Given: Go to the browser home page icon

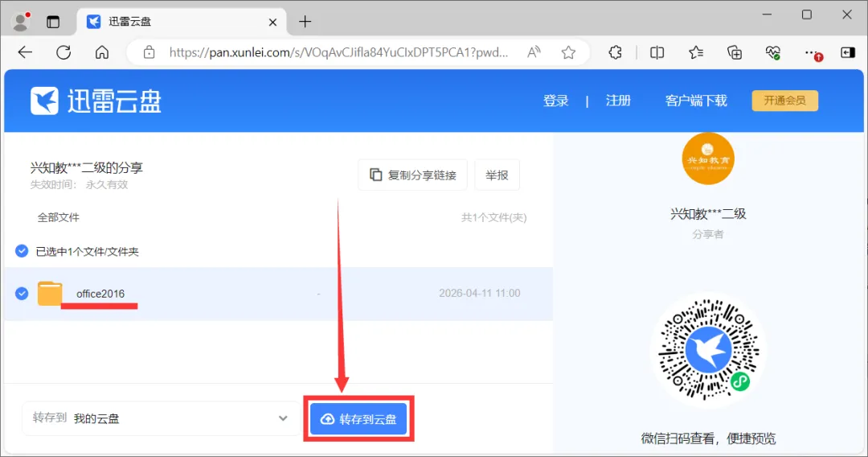Looking at the screenshot, I should click(x=102, y=52).
